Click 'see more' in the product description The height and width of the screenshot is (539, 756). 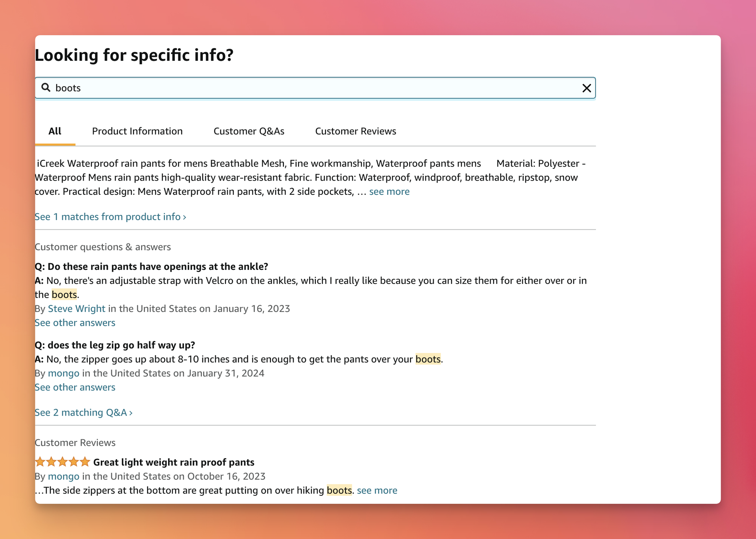pos(389,191)
